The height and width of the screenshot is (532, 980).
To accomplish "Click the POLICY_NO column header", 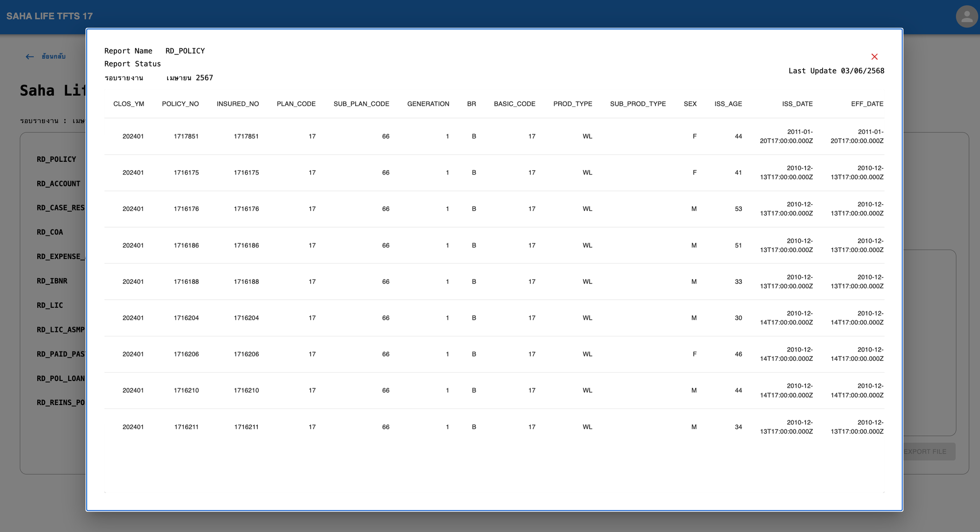I will [180, 104].
